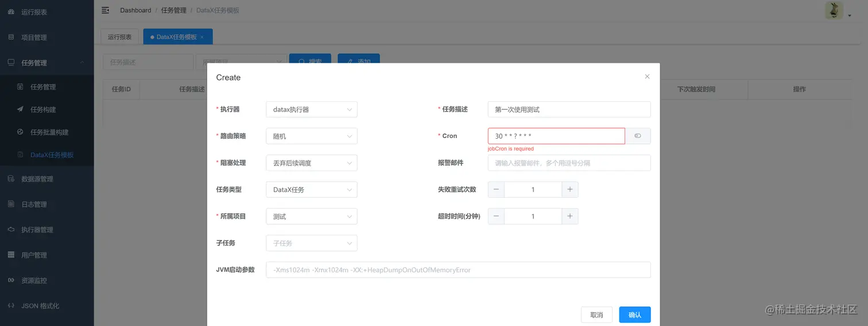Open 日志管理 in the sidebar
The height and width of the screenshot is (326, 868).
click(46, 204)
